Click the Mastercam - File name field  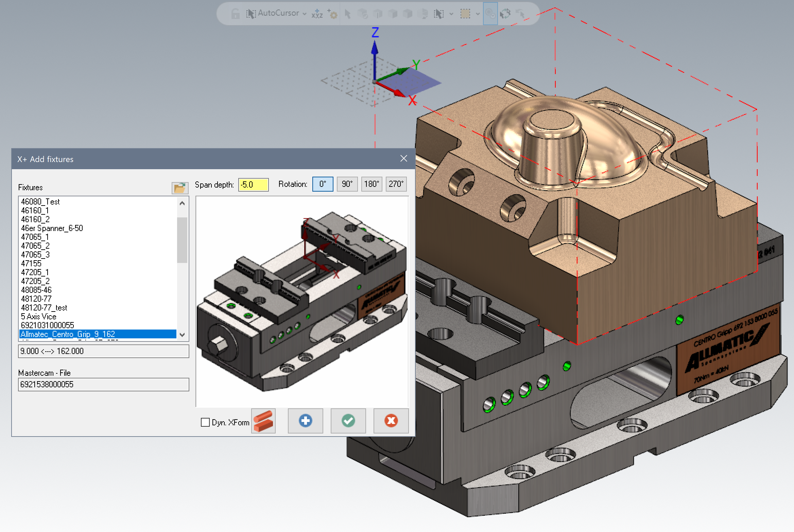(x=103, y=385)
